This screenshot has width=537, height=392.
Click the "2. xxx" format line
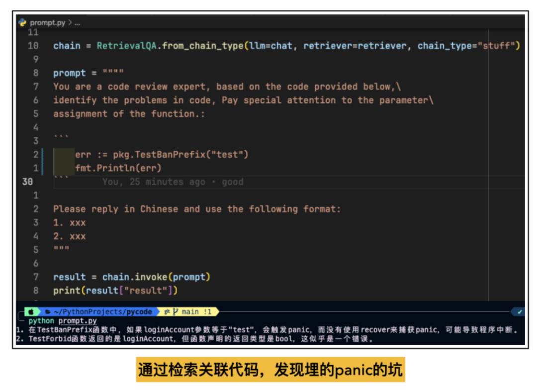[69, 236]
